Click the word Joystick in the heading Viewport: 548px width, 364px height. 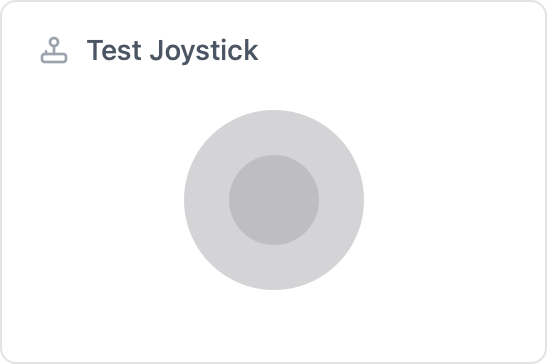(204, 51)
